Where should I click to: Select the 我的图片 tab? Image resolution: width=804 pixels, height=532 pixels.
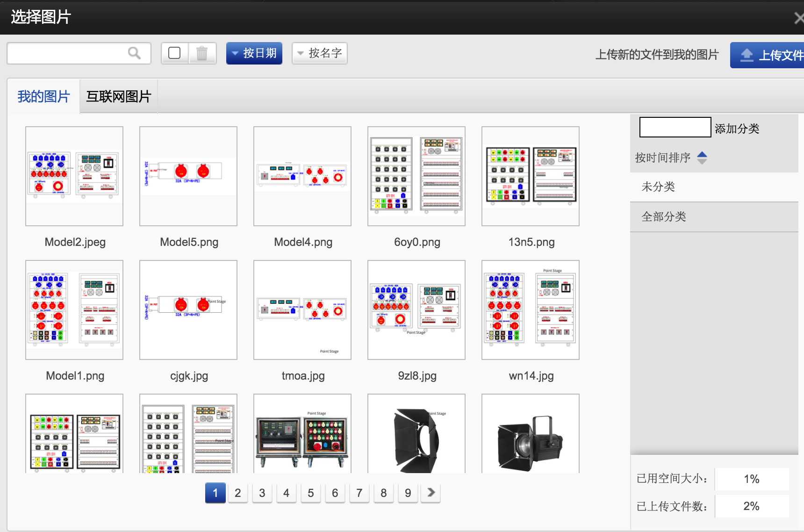coord(43,96)
